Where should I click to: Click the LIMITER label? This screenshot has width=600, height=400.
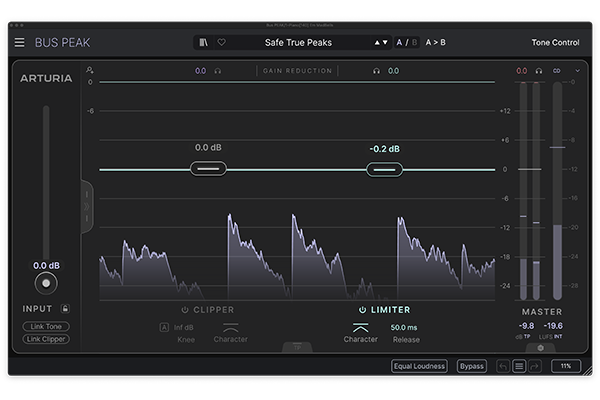(390, 310)
